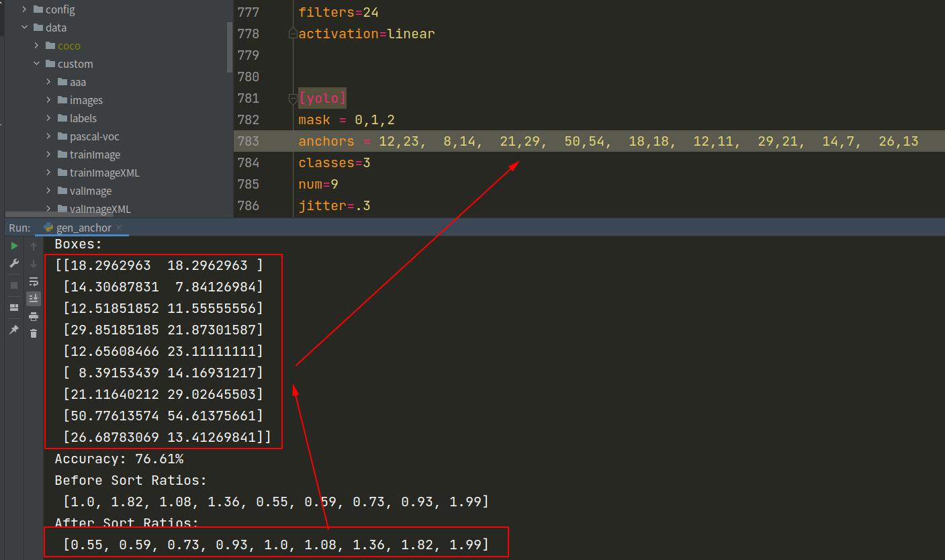Switch to the gen_anchor Run tab
This screenshot has height=560, width=945.
[82, 228]
